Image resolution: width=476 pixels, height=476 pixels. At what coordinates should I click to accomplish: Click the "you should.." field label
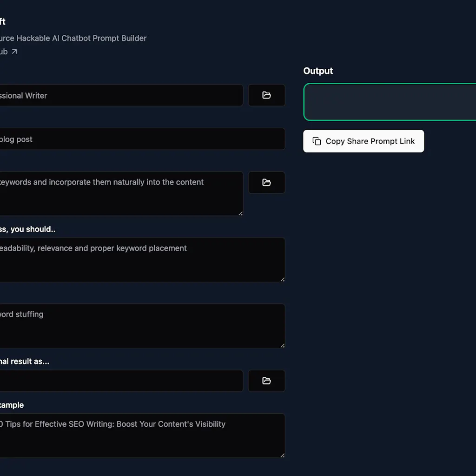point(28,229)
